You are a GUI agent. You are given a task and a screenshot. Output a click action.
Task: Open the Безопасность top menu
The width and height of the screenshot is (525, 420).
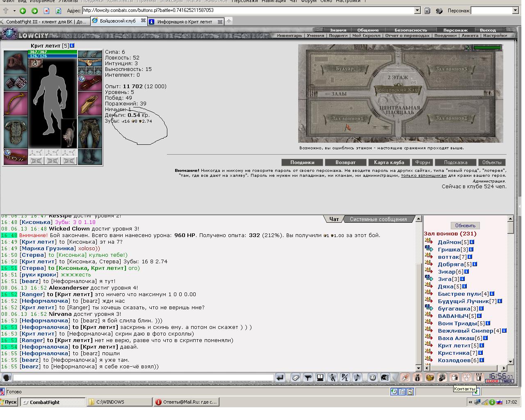(x=411, y=30)
